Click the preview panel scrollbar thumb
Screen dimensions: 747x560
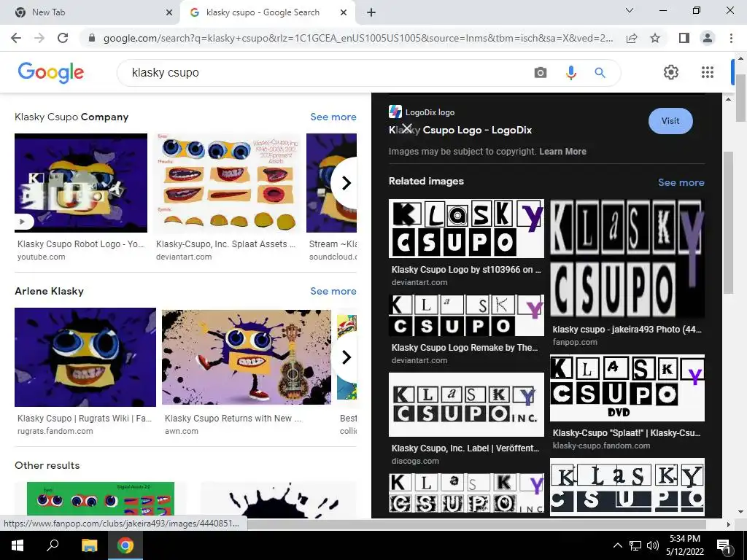click(728, 222)
